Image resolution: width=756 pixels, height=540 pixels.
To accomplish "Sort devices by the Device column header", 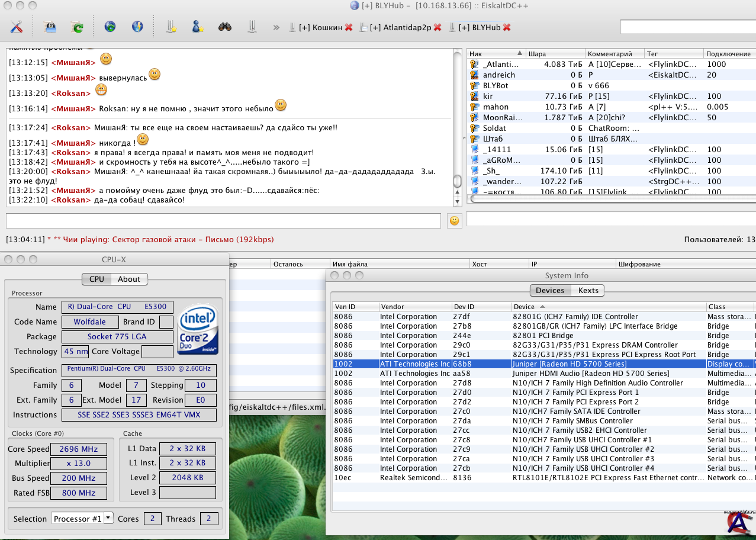I will click(608, 307).
